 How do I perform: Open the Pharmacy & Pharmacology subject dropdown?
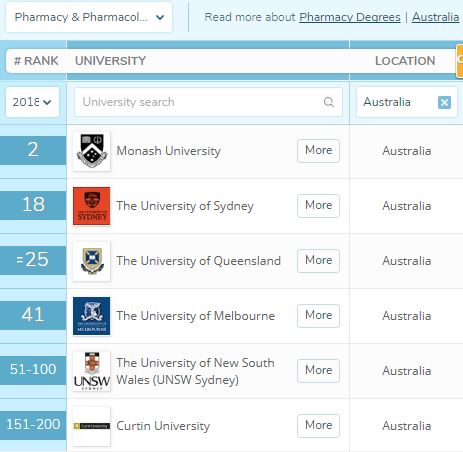[89, 17]
